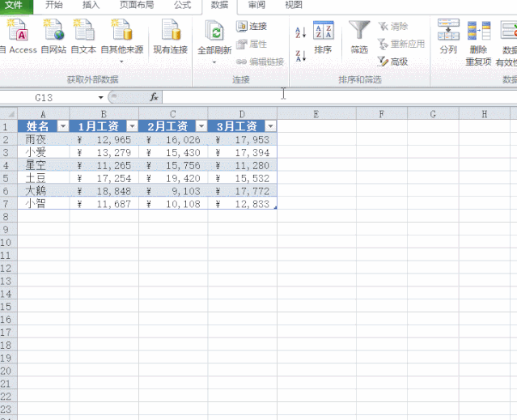Open the Name Box dropdown arrow

[100, 98]
